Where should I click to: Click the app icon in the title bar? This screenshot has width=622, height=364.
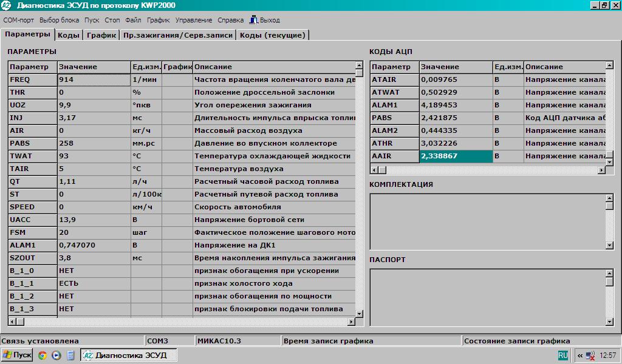(x=7, y=5)
